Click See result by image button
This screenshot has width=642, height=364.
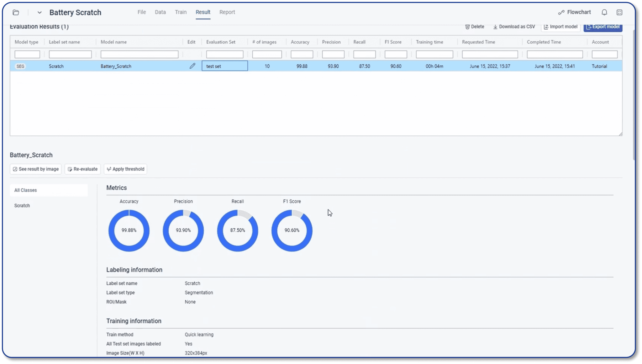(36, 169)
